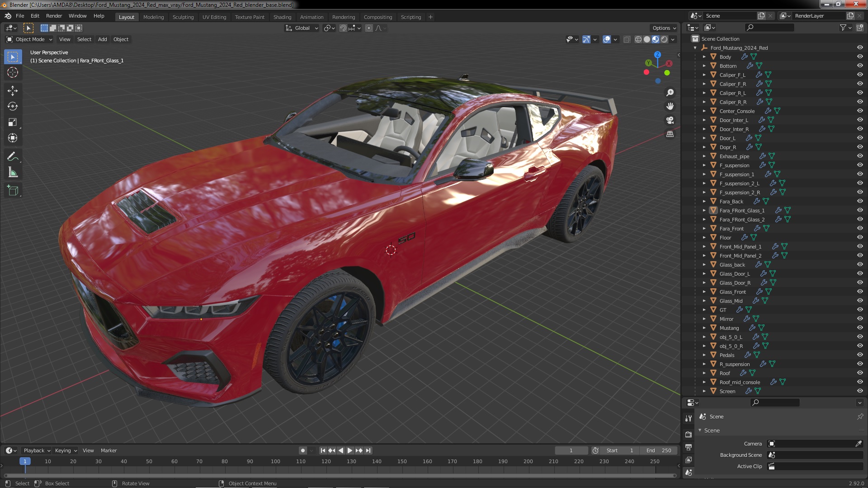
Task: Expand the Door_L object tree
Action: [704, 138]
